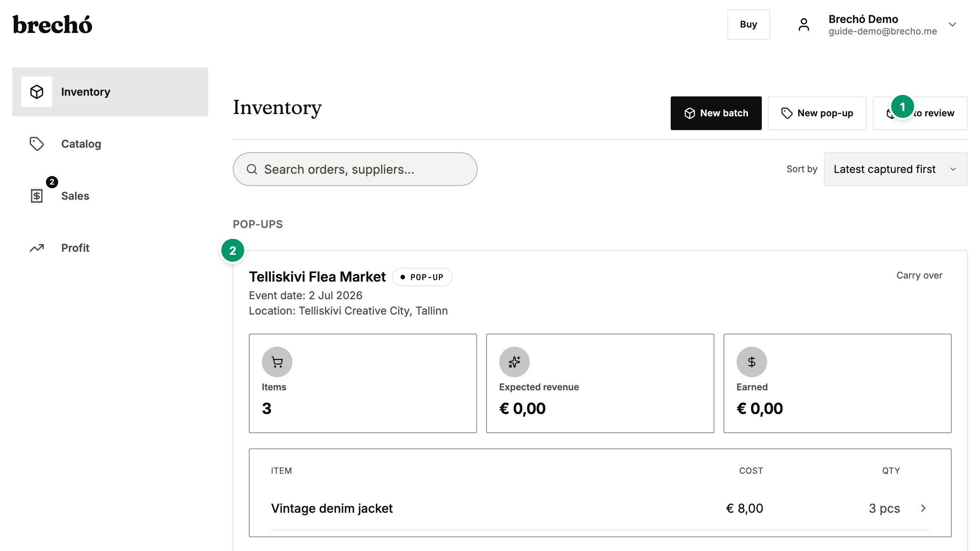Click the magnifier icon in search bar
The width and height of the screenshot is (980, 551).
pos(252,169)
